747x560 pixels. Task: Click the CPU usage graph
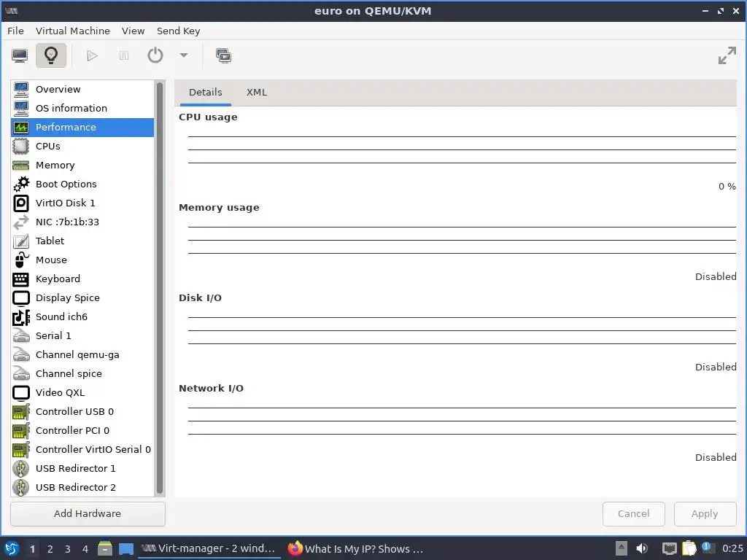[462, 150]
